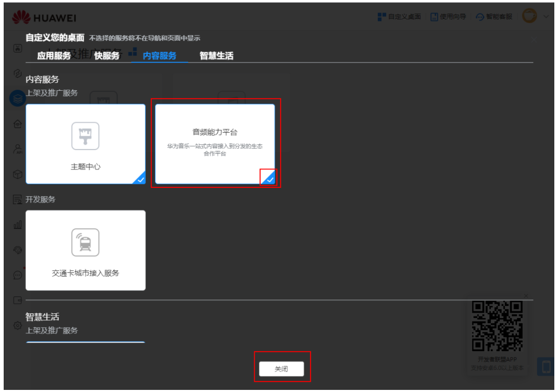Click the smart home sidebar icon
This screenshot has width=558, height=392.
tap(18, 124)
